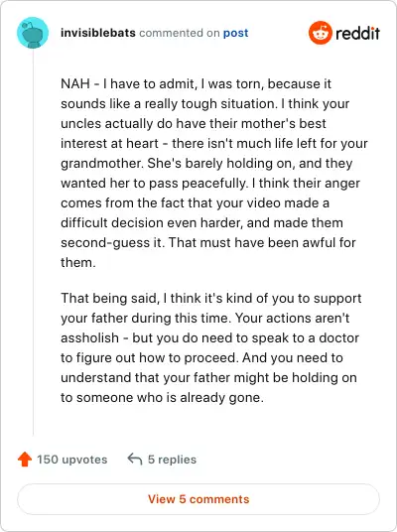This screenshot has height=532, width=397.
Task: Open the "5 replies" link
Action: coord(172,460)
